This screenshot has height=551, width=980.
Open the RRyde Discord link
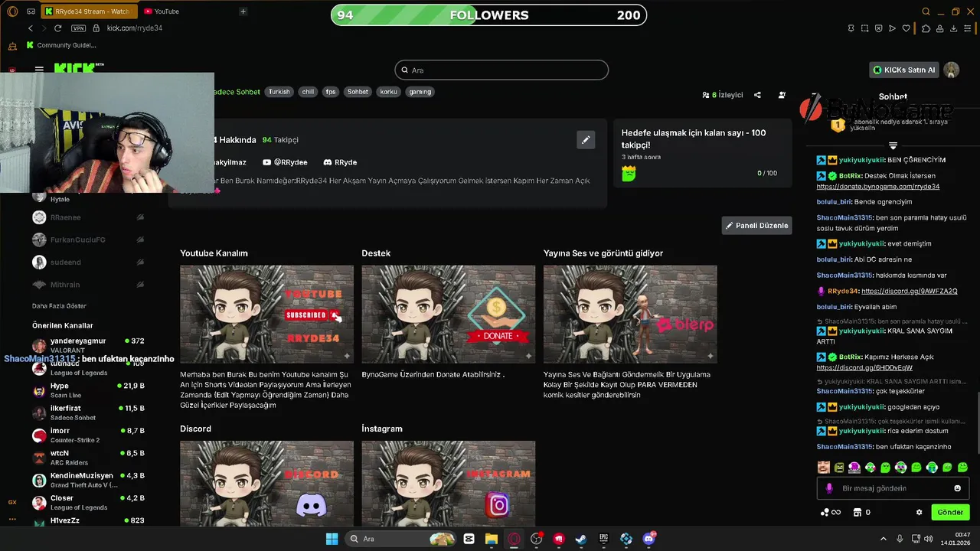click(341, 162)
